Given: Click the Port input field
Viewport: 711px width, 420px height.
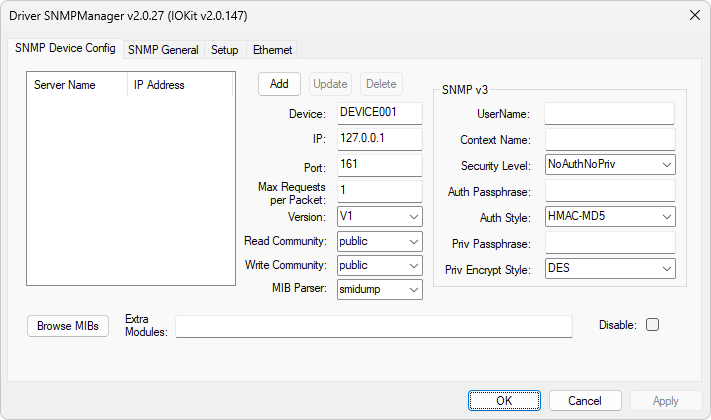Looking at the screenshot, I should 380,165.
